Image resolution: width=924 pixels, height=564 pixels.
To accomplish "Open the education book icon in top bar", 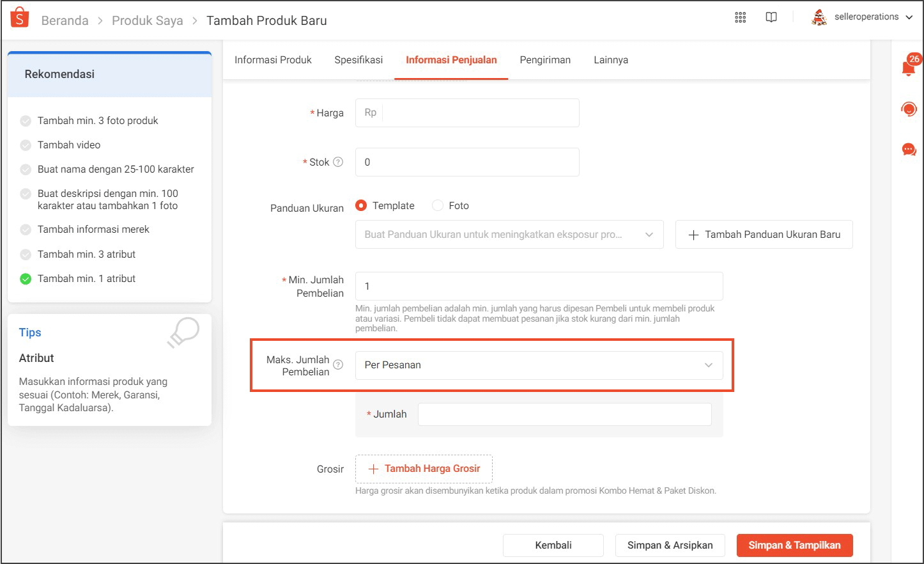I will tap(771, 17).
